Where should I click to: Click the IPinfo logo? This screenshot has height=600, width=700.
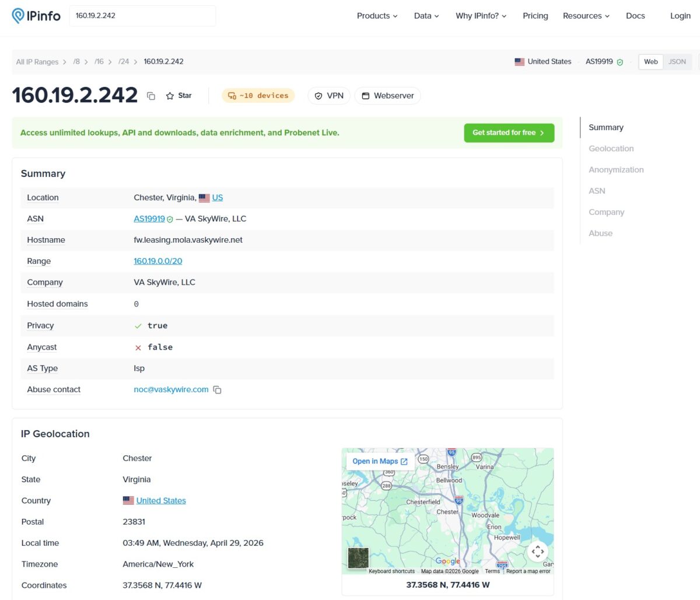[x=36, y=16]
